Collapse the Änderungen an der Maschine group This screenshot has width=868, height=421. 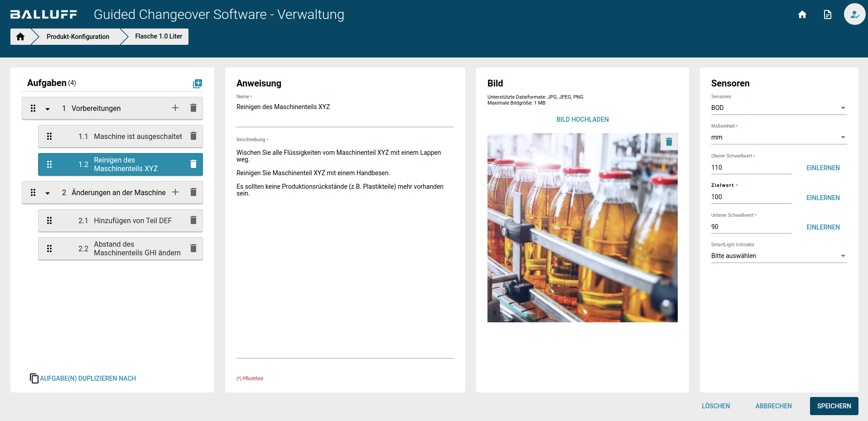tap(48, 193)
